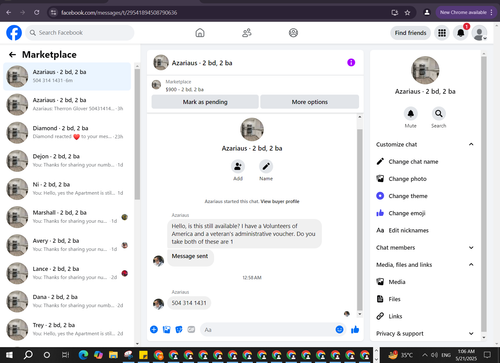Click the Add people icon in the chat
Image resolution: width=500 pixels, height=363 pixels.
coord(238,166)
